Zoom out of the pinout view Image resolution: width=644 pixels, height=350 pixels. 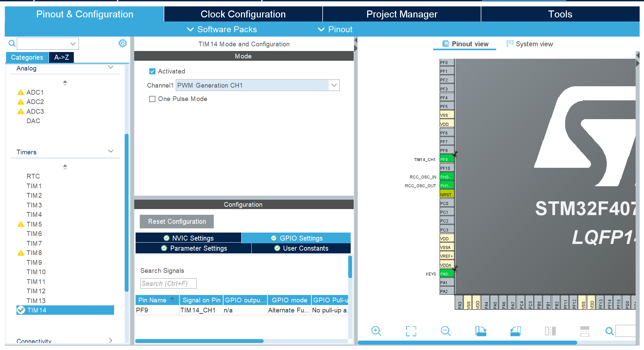pos(446,331)
